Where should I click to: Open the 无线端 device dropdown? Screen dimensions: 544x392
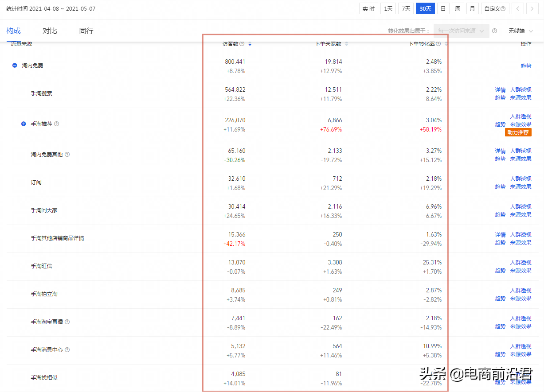521,31
